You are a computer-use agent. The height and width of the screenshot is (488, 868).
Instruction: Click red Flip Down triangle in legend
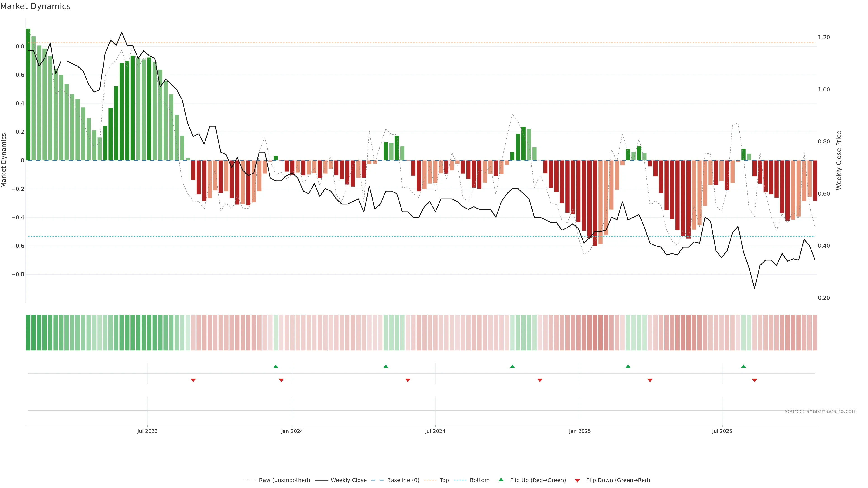coord(577,480)
